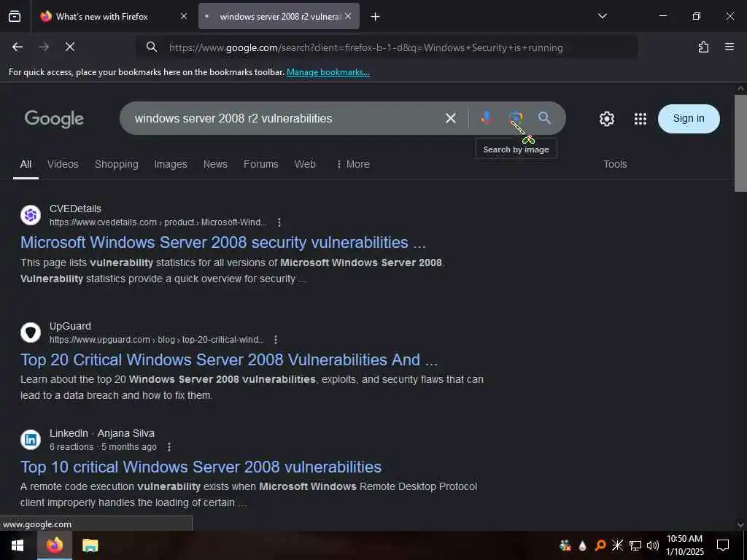The width and height of the screenshot is (747, 560).
Task: Close the windows server 2008 r2 tab
Action: pos(348,16)
